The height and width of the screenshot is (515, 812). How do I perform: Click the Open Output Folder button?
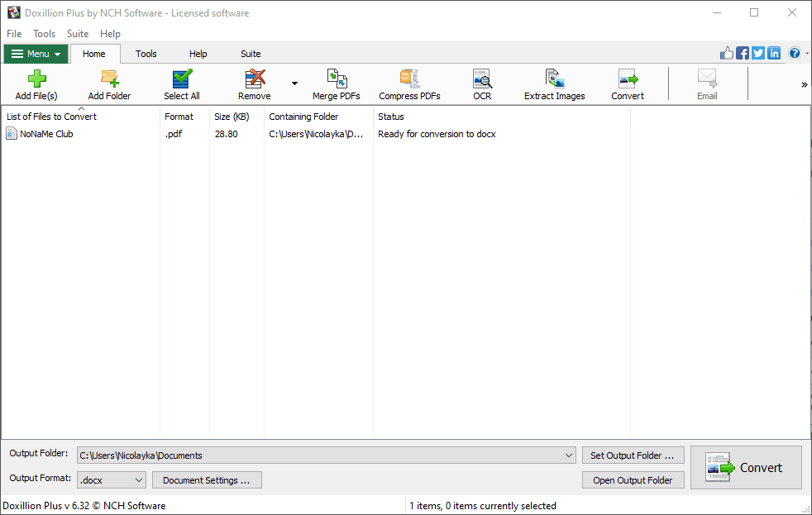click(633, 480)
